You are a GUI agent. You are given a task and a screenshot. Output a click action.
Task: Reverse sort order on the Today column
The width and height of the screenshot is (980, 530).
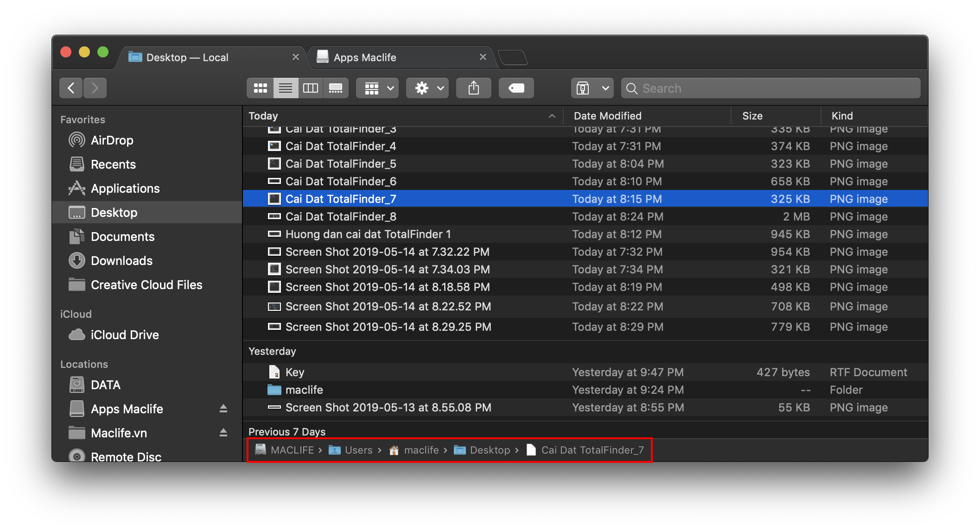[x=552, y=116]
